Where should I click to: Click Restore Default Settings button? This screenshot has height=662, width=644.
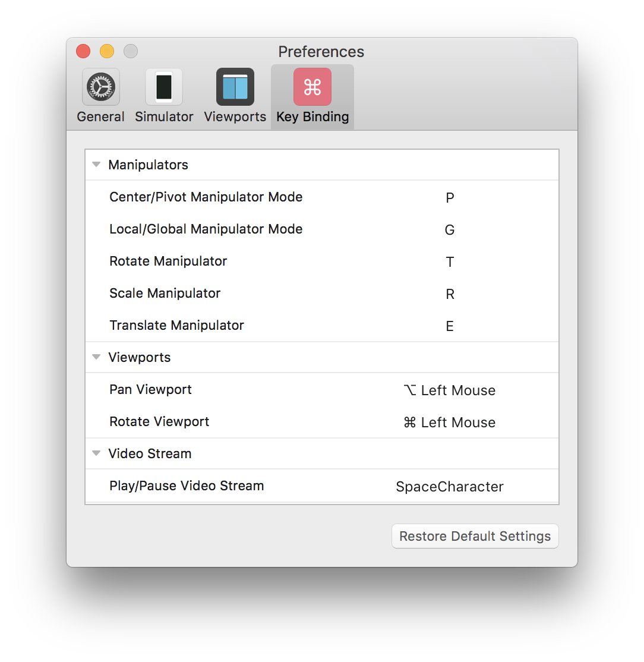475,536
